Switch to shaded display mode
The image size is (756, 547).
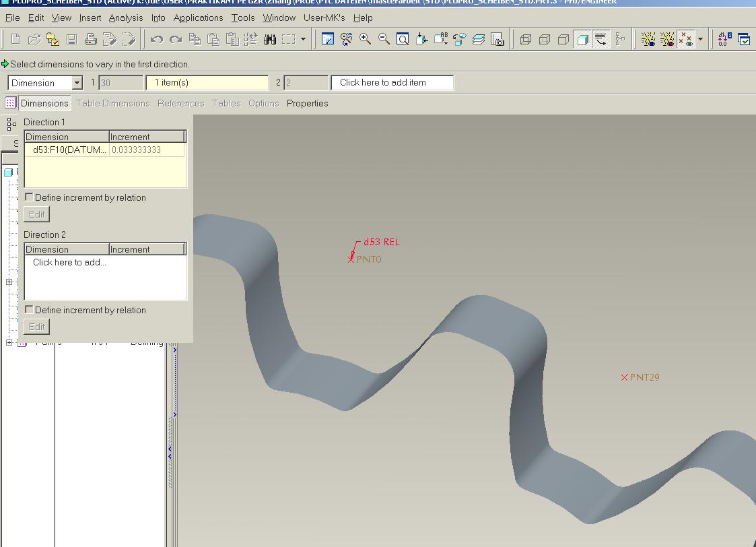pyautogui.click(x=582, y=39)
